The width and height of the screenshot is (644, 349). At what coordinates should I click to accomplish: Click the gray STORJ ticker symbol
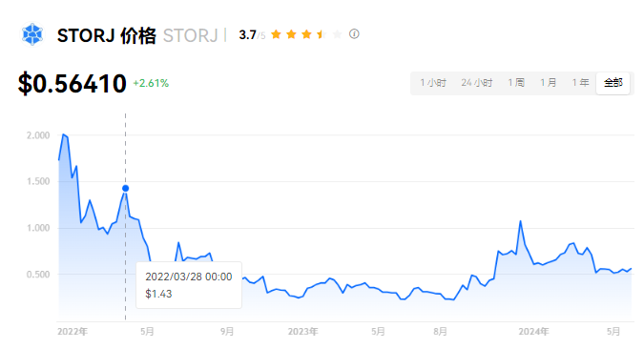pyautogui.click(x=190, y=35)
